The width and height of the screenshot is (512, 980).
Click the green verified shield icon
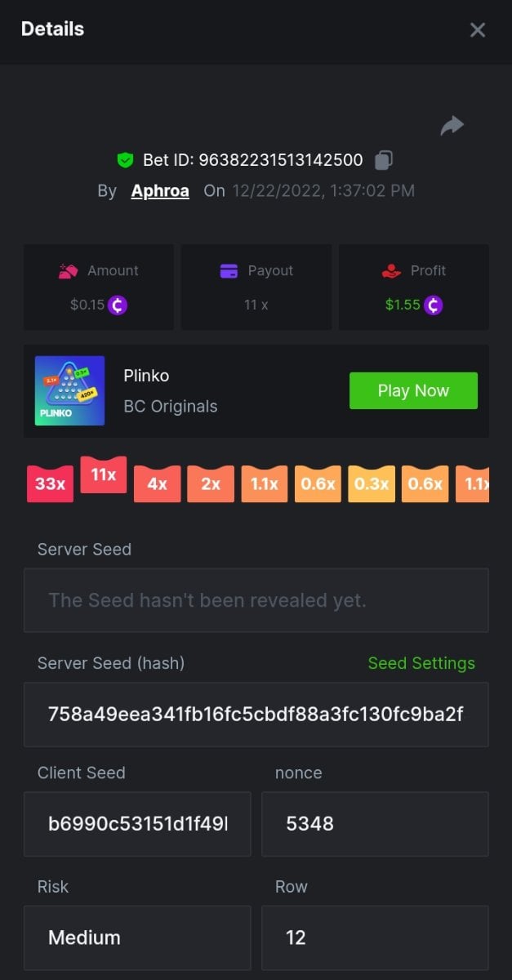[124, 160]
